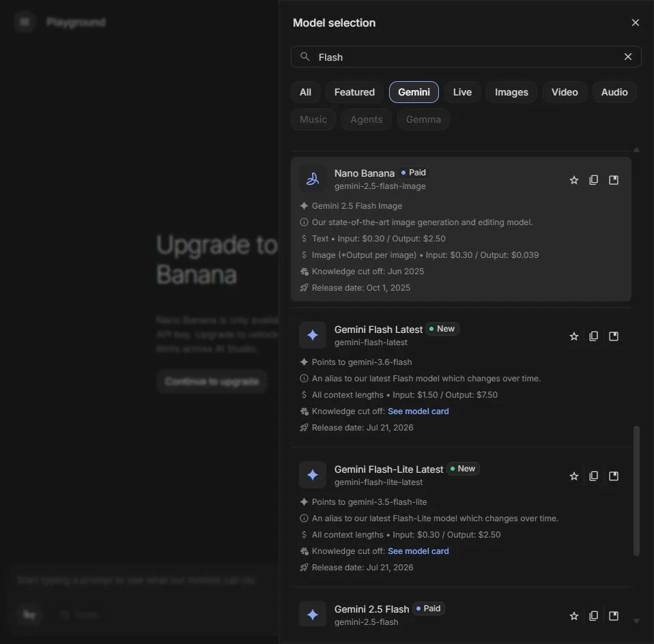Select the Gemma filter chip

coord(423,119)
